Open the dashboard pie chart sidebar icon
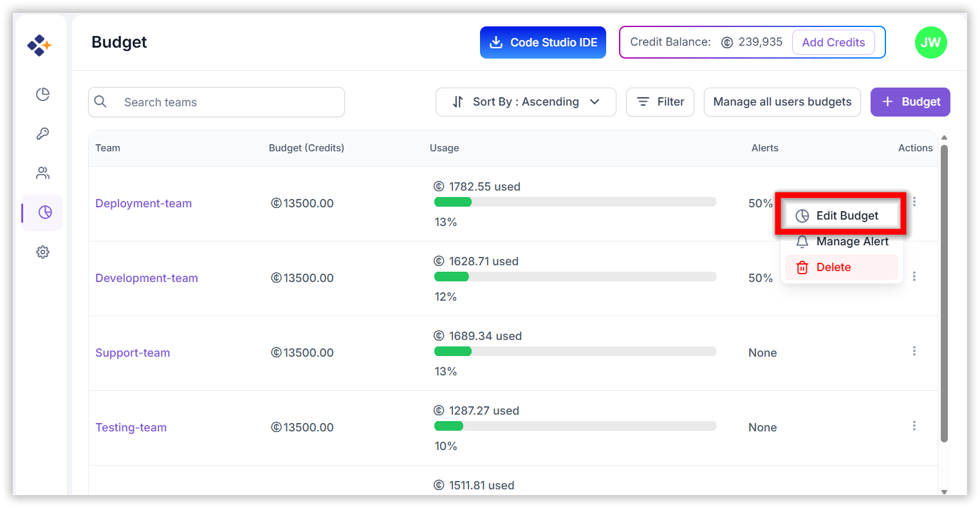 (42, 95)
